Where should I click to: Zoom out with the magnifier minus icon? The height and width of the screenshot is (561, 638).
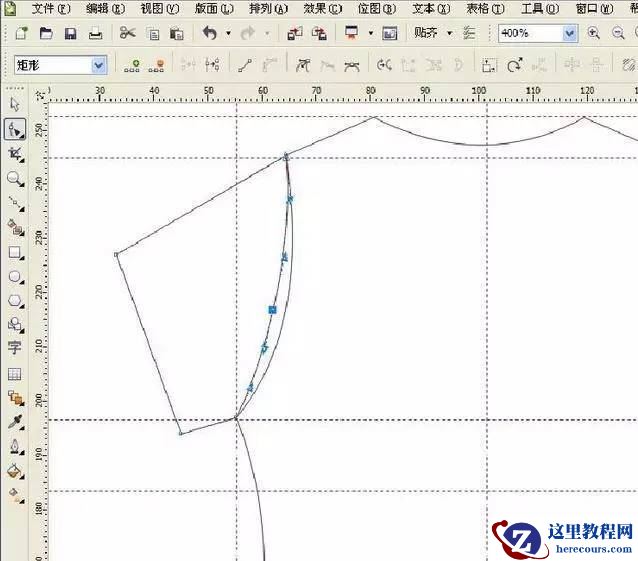618,33
